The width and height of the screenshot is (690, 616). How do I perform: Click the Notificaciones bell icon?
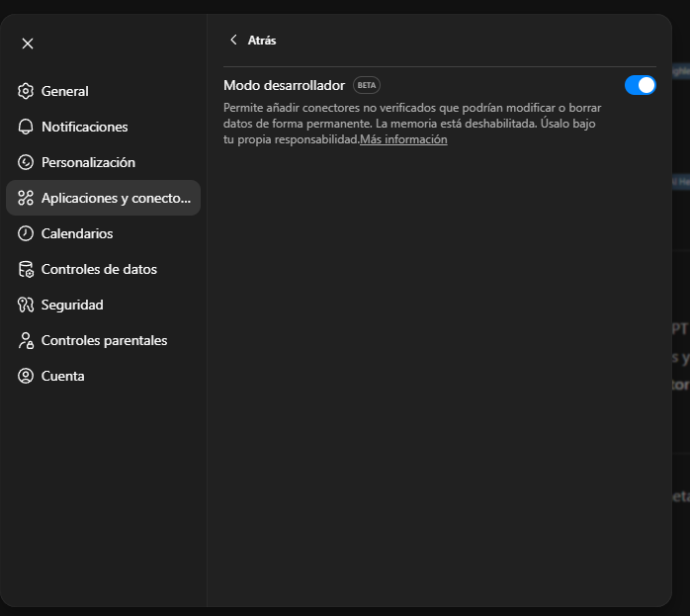click(x=26, y=127)
